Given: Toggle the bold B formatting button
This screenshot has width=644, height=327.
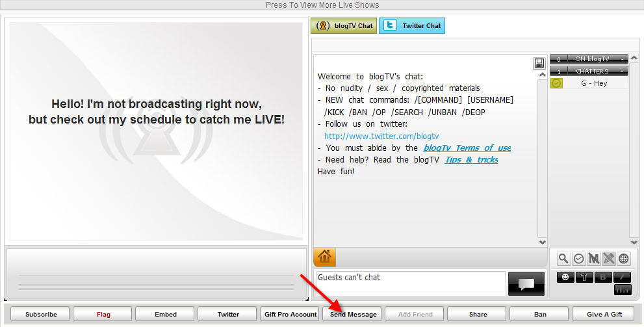Looking at the screenshot, I should [603, 277].
